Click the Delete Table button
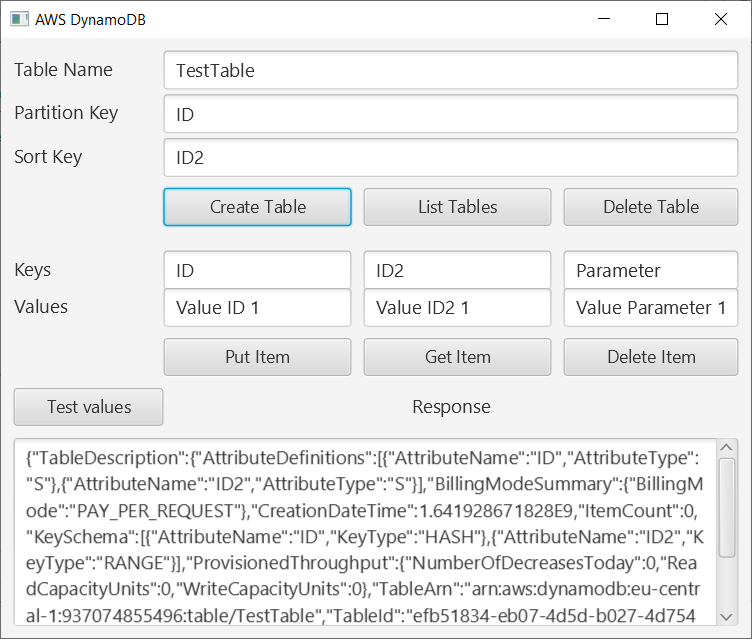The width and height of the screenshot is (752, 639). click(x=651, y=207)
